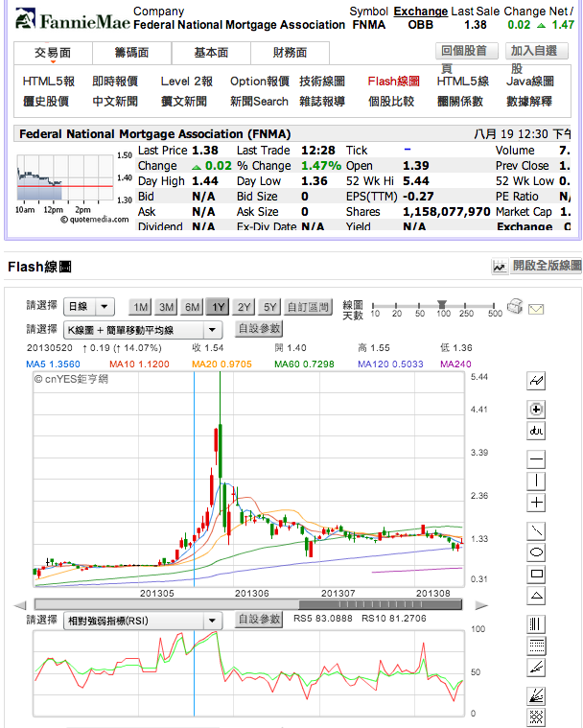Select the triangle drawing tool
Viewport: 583px width, 728px height.
click(536, 596)
